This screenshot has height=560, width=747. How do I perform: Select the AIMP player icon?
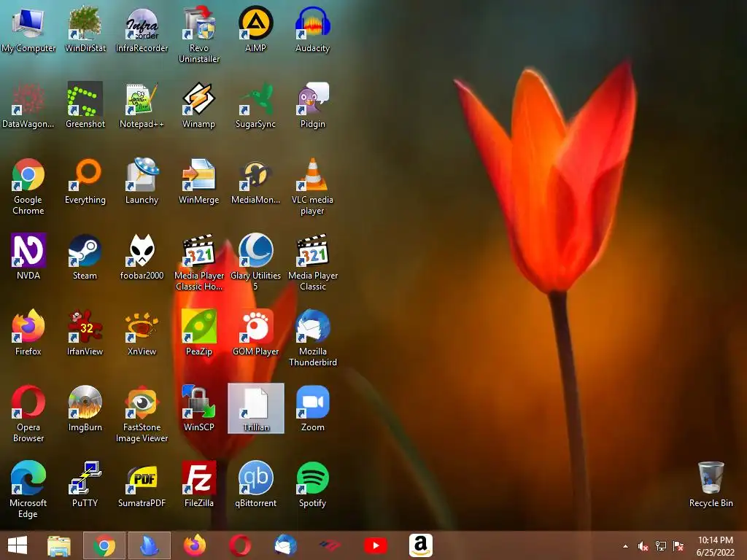[256, 29]
